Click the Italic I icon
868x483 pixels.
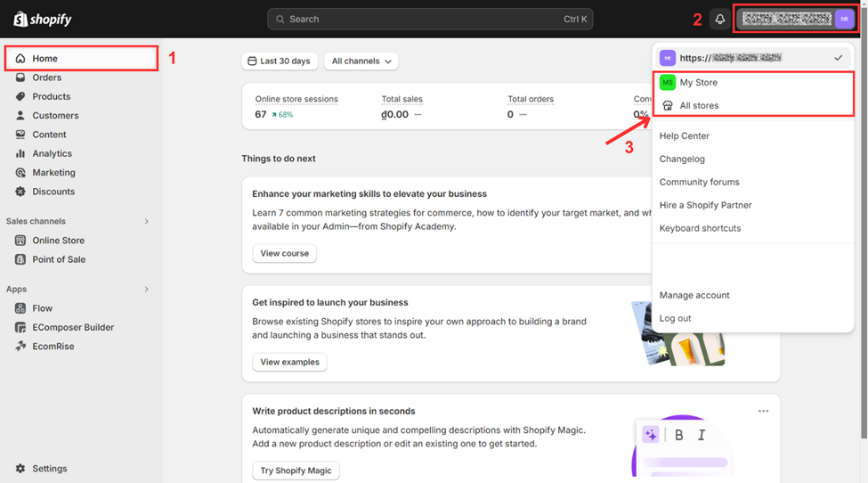pos(702,435)
